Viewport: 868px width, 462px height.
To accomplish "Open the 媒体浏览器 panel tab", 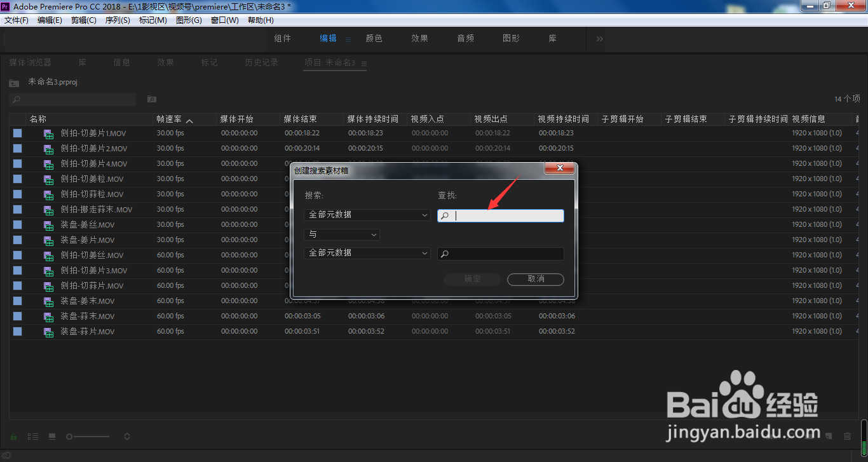I will (x=31, y=63).
